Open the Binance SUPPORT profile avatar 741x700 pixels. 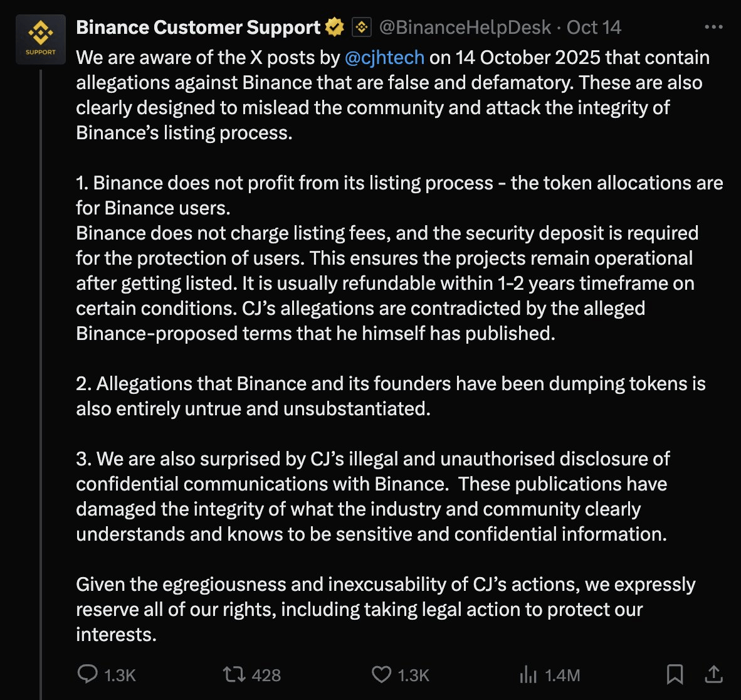click(40, 38)
